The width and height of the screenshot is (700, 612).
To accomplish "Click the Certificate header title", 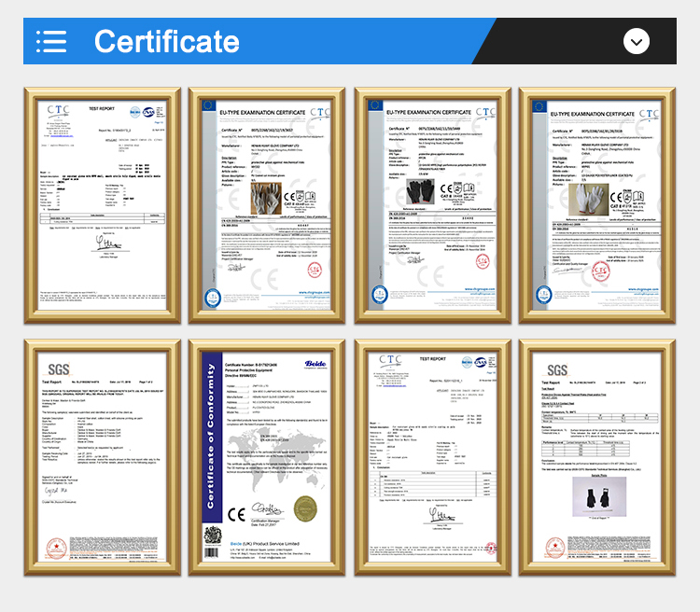I will (x=167, y=41).
